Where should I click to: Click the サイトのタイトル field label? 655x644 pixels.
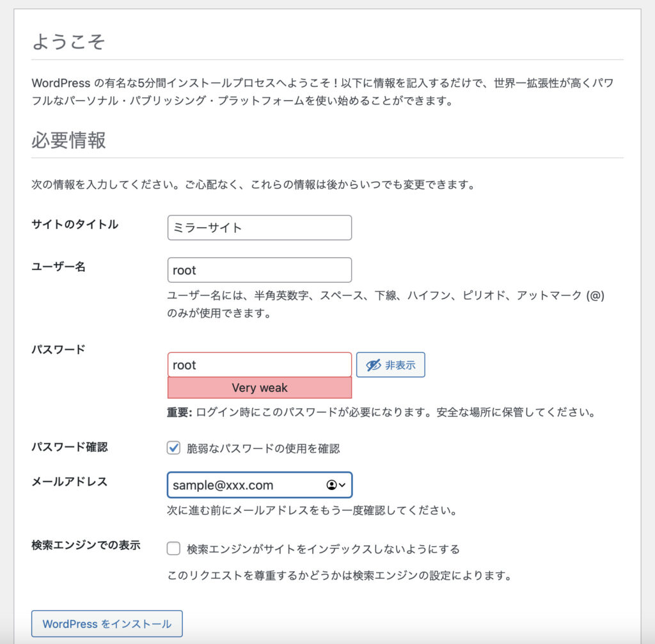coord(75,224)
